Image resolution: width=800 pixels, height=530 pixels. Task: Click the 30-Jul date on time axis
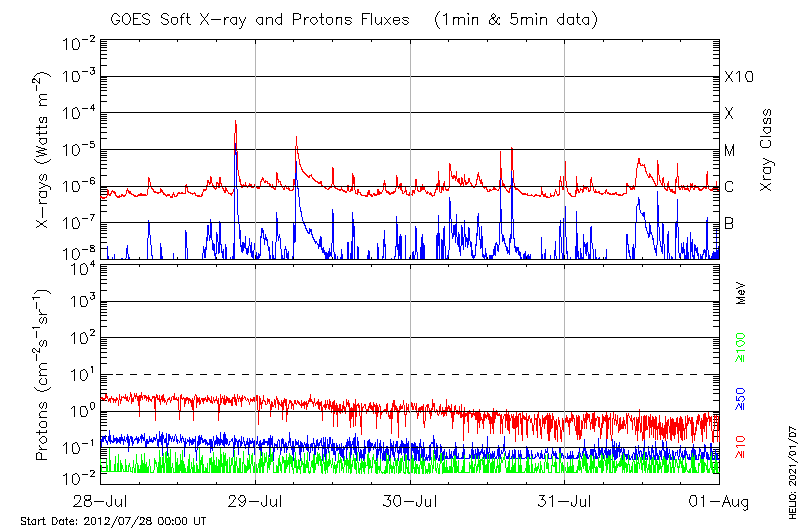coord(410,500)
